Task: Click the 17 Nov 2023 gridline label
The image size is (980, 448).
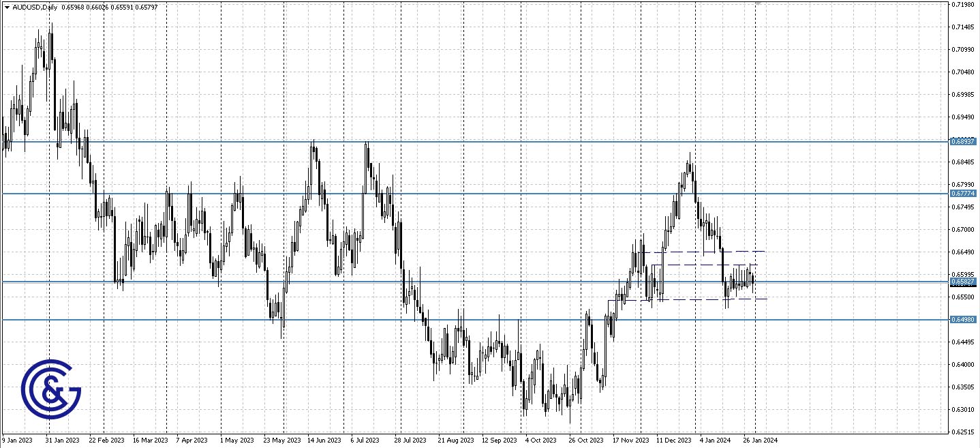Action: (x=632, y=440)
